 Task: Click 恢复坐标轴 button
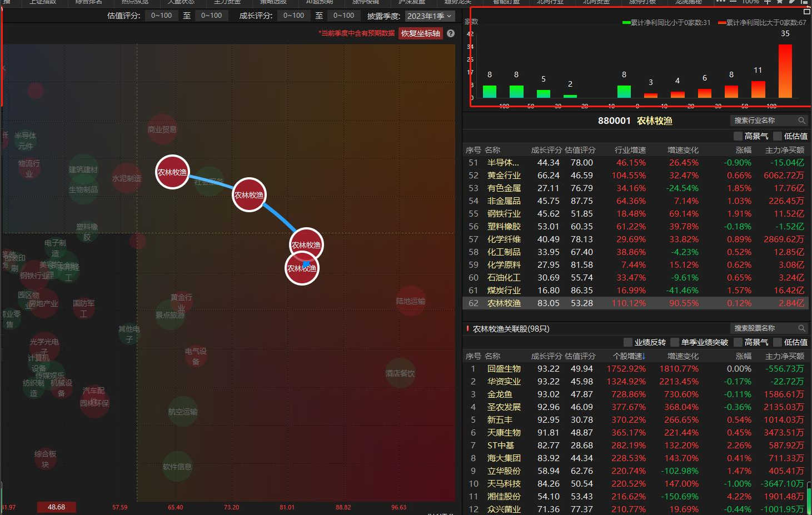point(421,33)
